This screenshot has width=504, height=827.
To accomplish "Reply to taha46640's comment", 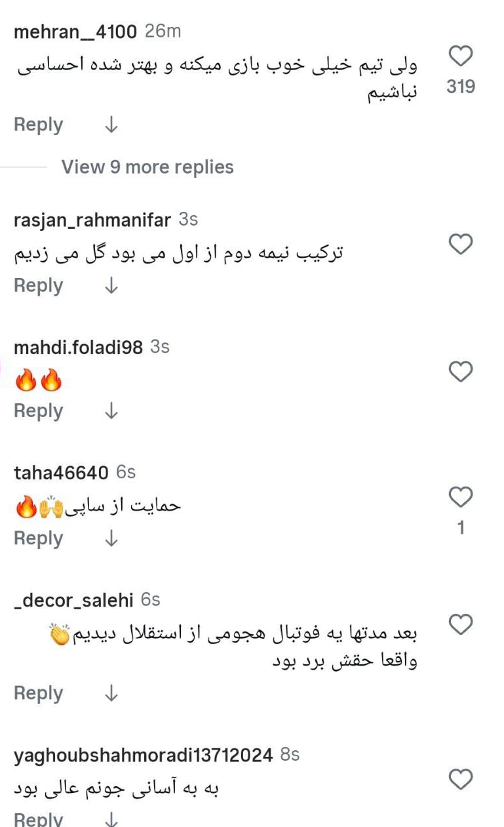I will click(x=39, y=538).
